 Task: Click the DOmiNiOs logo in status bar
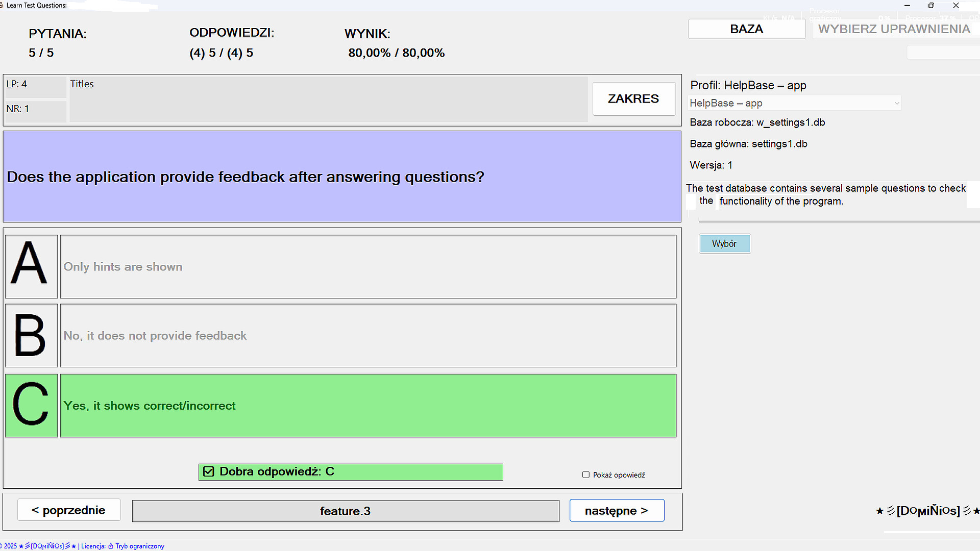point(48,545)
